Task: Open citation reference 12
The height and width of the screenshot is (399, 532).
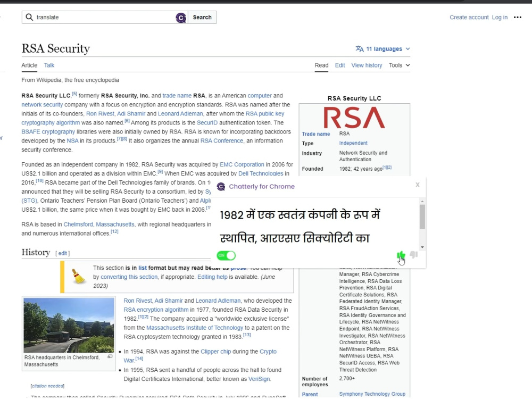Action: pyautogui.click(x=114, y=232)
